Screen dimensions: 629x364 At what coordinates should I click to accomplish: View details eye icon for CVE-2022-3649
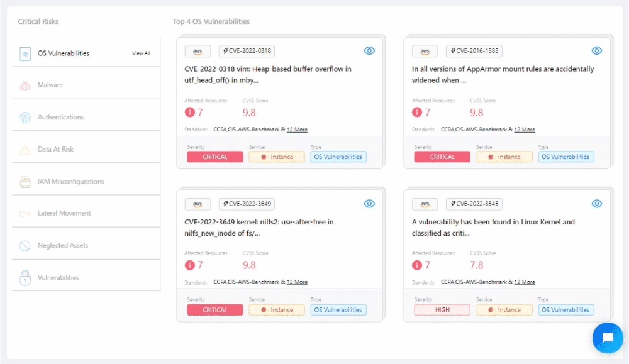(369, 204)
